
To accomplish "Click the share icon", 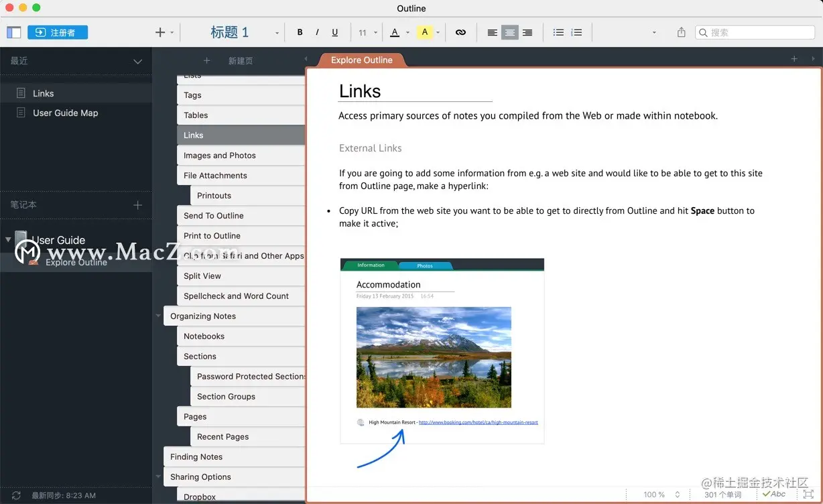I will click(x=682, y=32).
